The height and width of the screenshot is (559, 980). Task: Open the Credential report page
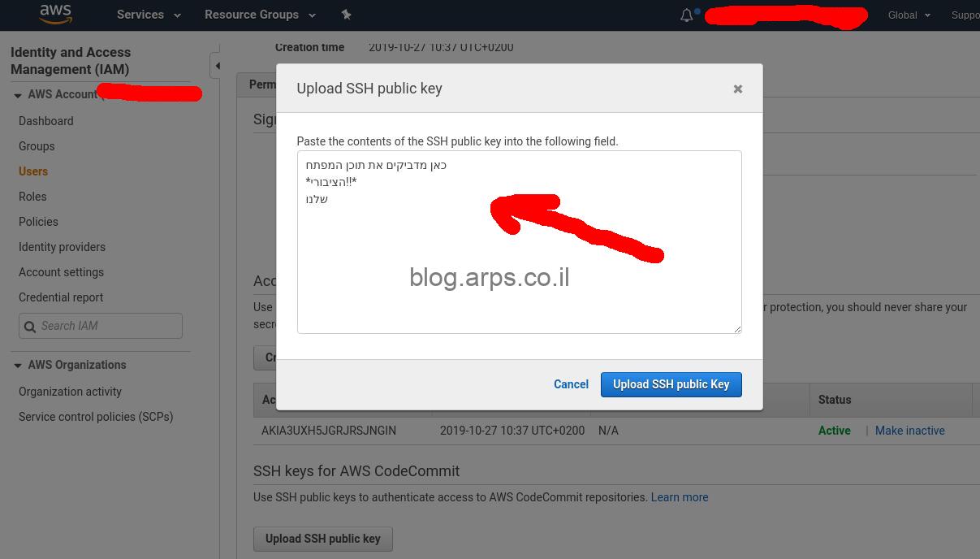[61, 297]
